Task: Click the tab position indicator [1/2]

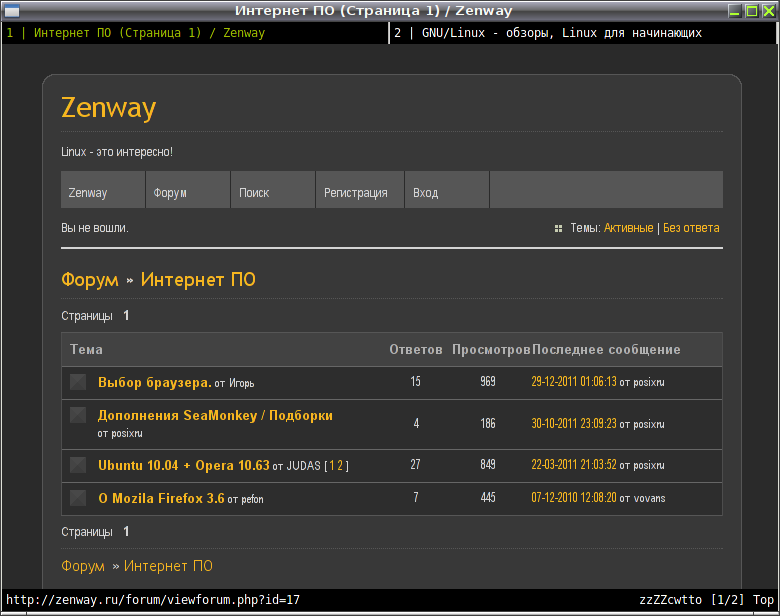Action: pos(727,600)
